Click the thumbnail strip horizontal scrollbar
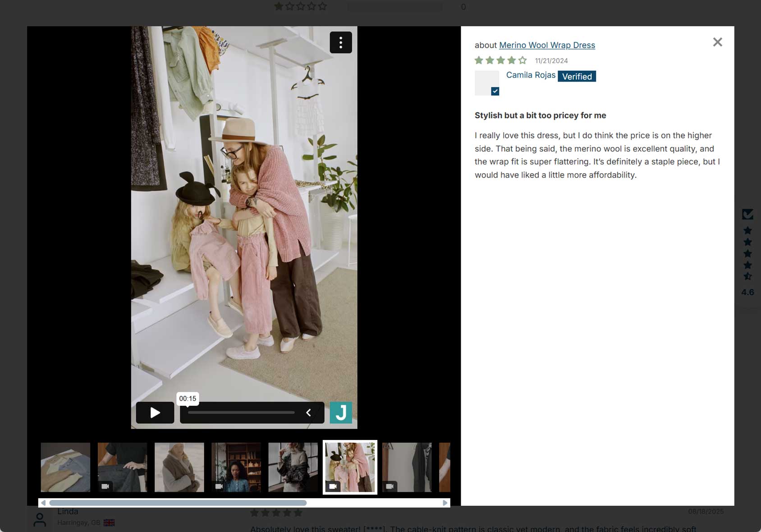Viewport: 761px width, 532px height. (x=178, y=503)
